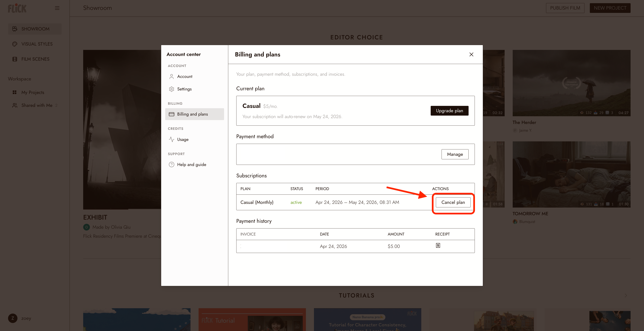Click the Upgrade plan button

click(x=449, y=111)
